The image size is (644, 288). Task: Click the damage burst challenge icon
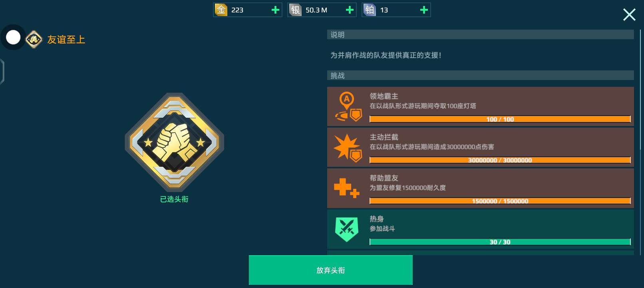(x=348, y=148)
